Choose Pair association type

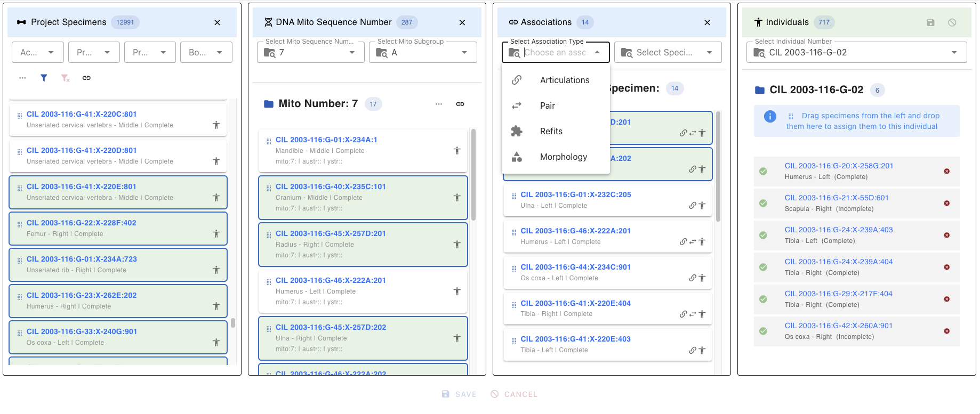(556, 105)
